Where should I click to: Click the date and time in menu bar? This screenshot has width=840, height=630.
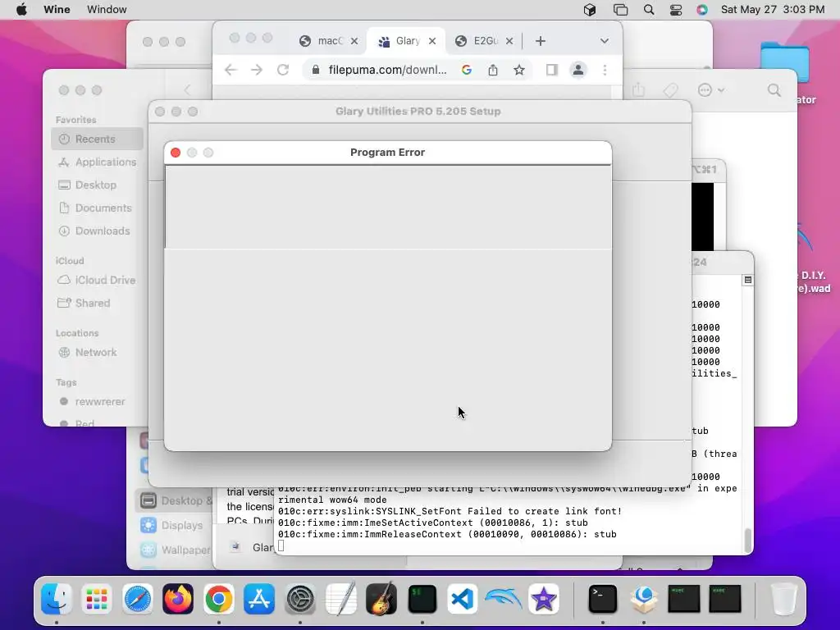773,10
